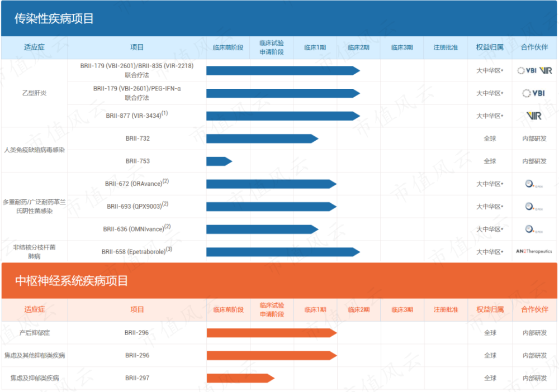Click BRII-658 (Epetraborole) project name
The width and height of the screenshot is (559, 392).
click(x=137, y=251)
